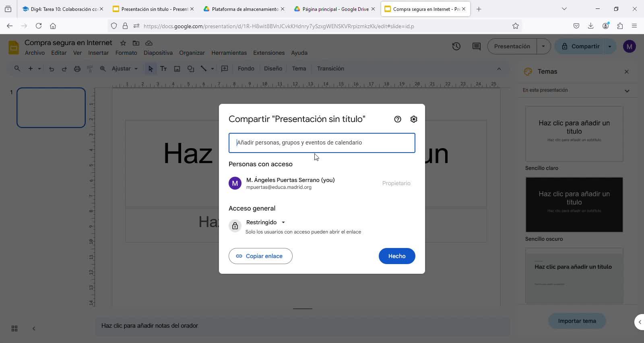
Task: Click the lock icon under Acceso general
Action: coord(235,226)
